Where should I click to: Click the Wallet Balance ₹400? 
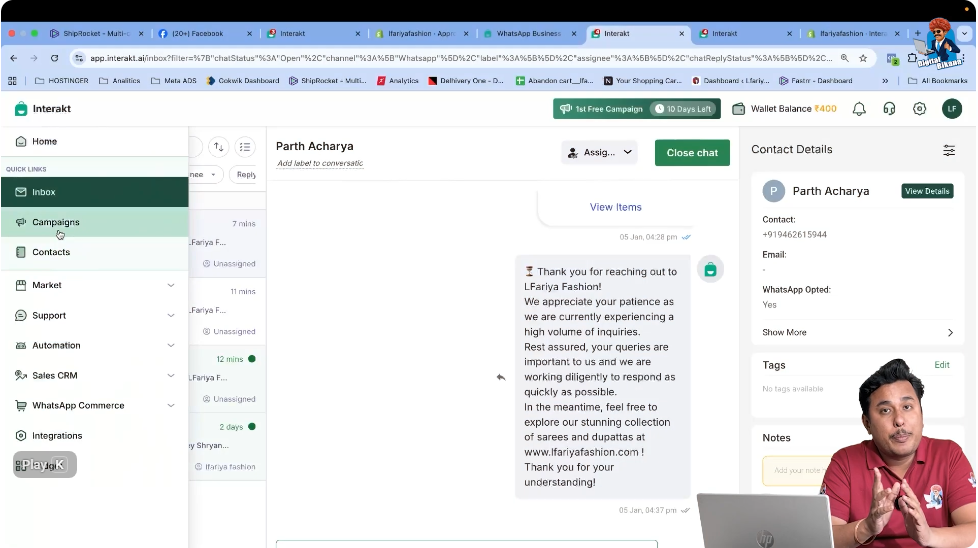(x=785, y=108)
